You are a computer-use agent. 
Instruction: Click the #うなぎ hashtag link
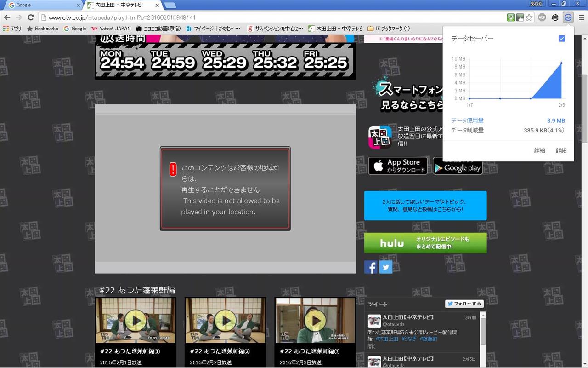(410, 339)
